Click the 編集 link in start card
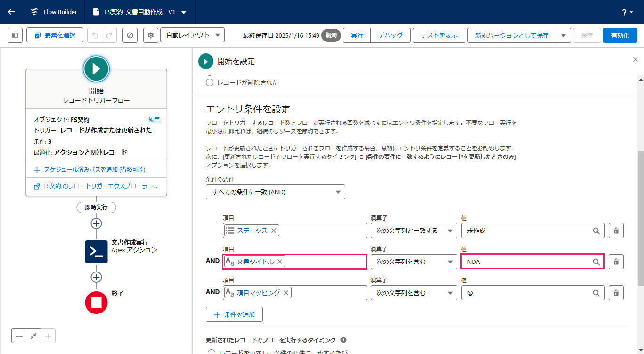Screen dimensions: 644x354 click(x=155, y=119)
